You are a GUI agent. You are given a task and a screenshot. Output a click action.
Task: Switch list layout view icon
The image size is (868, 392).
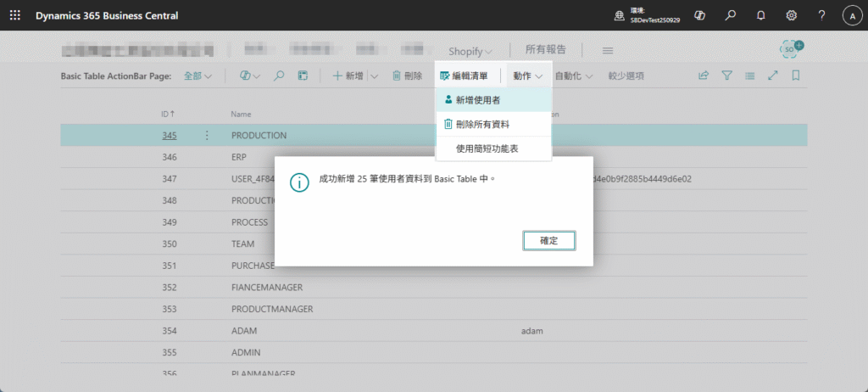(749, 76)
